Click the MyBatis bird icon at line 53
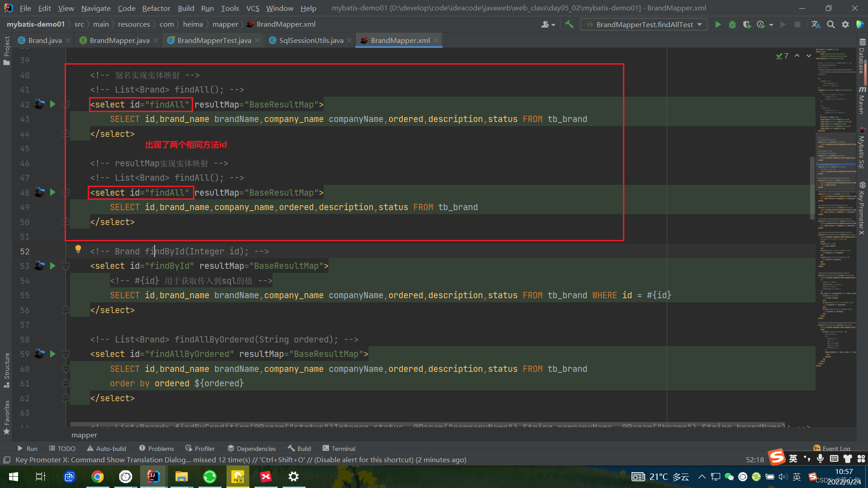Image resolution: width=868 pixels, height=488 pixels. pyautogui.click(x=40, y=266)
